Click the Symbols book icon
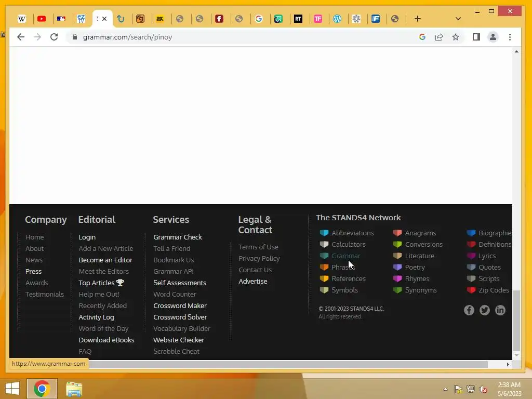This screenshot has height=399, width=532. click(324, 290)
